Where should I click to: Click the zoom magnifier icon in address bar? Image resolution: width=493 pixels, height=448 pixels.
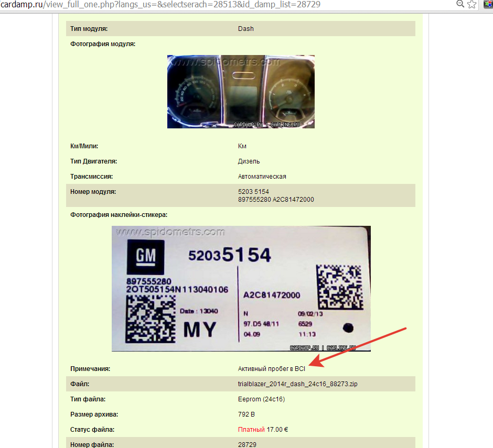pyautogui.click(x=460, y=4)
